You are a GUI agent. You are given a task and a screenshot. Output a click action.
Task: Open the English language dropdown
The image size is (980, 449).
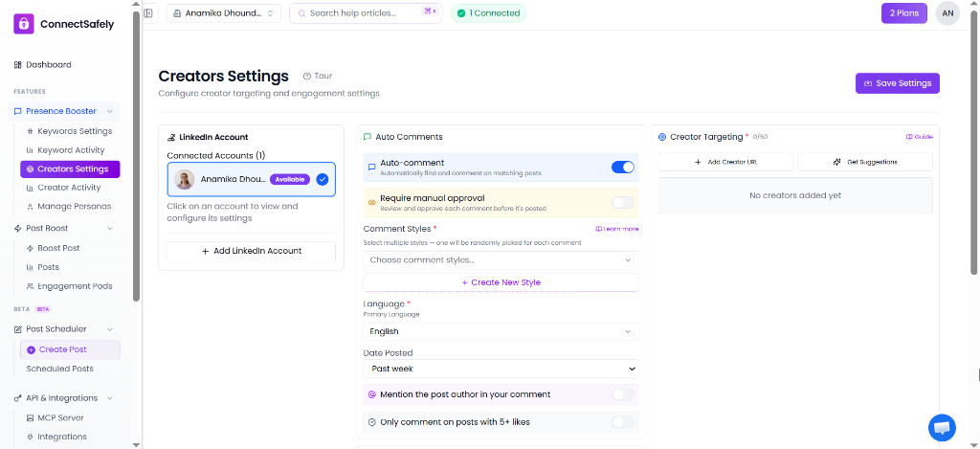click(x=501, y=331)
